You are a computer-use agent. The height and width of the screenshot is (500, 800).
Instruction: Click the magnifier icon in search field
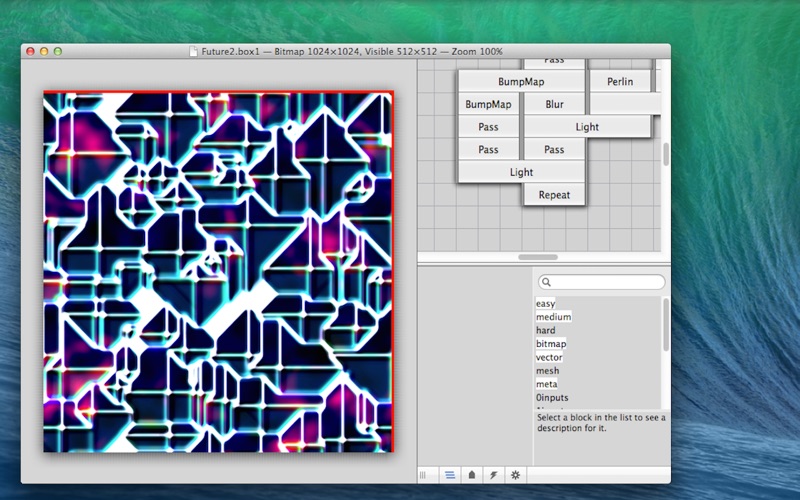pyautogui.click(x=546, y=282)
